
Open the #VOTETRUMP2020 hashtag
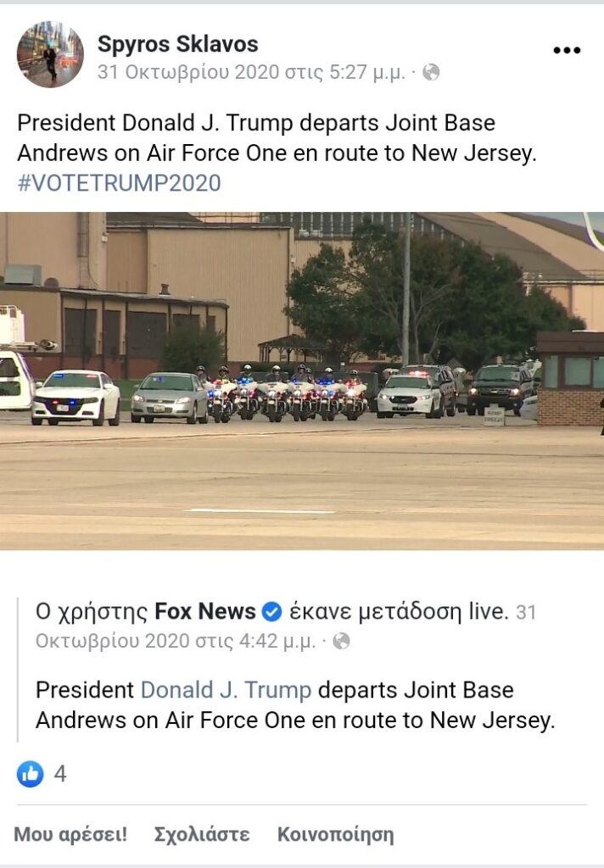[x=119, y=183]
